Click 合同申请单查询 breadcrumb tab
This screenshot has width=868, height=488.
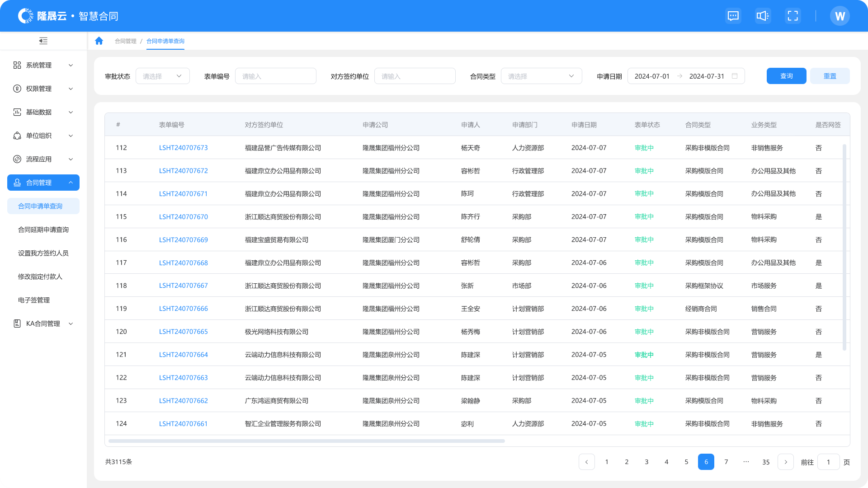165,41
